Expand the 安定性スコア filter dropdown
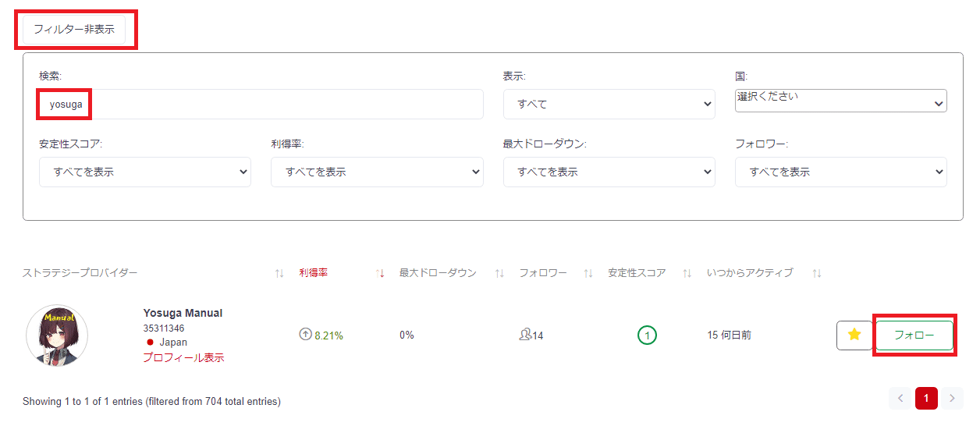 click(145, 172)
